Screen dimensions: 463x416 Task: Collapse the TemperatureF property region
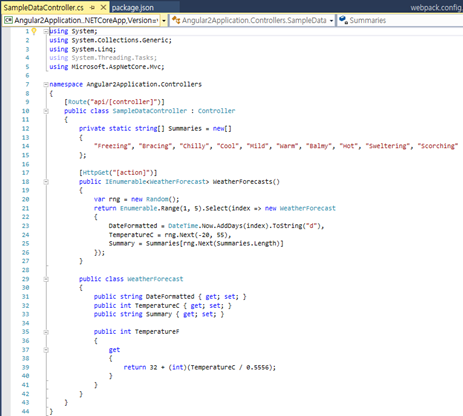[x=46, y=332]
